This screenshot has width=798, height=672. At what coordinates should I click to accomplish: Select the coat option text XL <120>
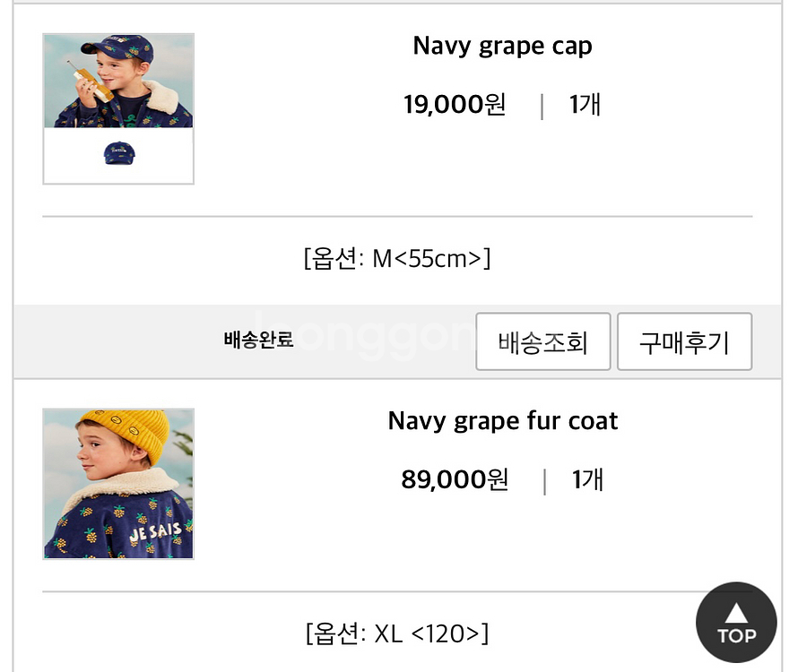[397, 633]
